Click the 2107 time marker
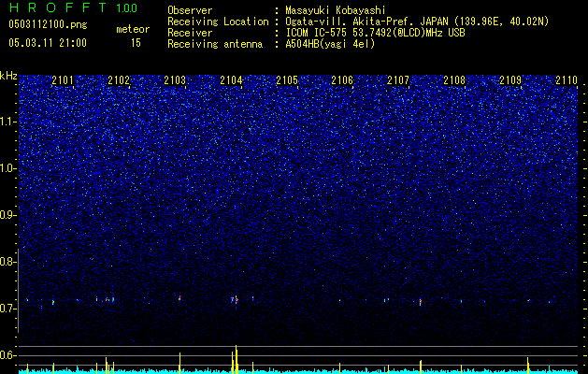This screenshot has height=374, width=588. tap(398, 79)
